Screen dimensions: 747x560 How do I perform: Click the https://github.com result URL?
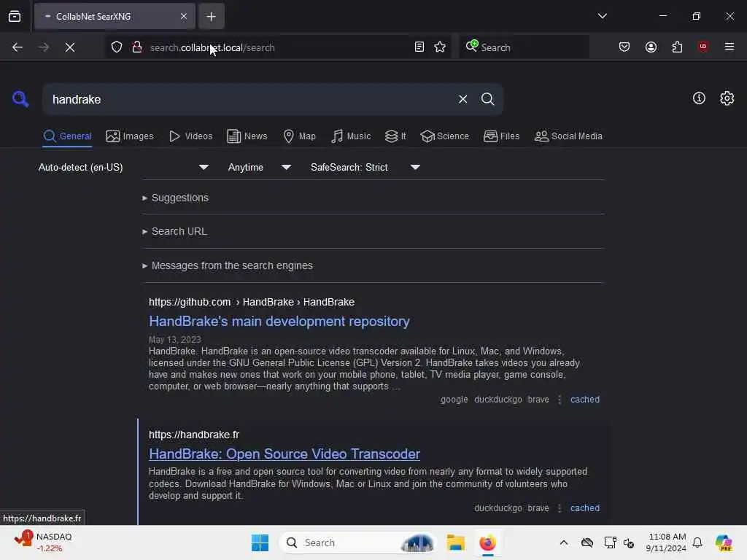(x=252, y=302)
